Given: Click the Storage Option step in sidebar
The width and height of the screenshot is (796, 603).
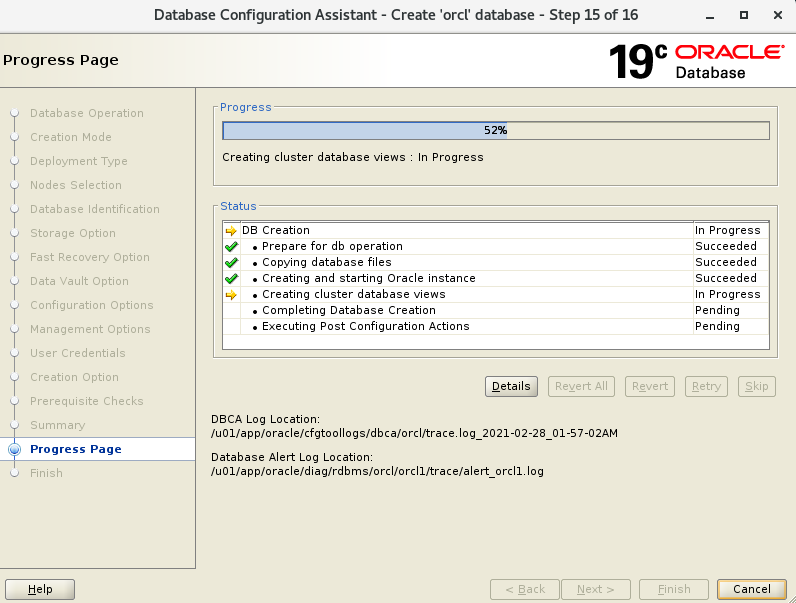Looking at the screenshot, I should click(73, 233).
